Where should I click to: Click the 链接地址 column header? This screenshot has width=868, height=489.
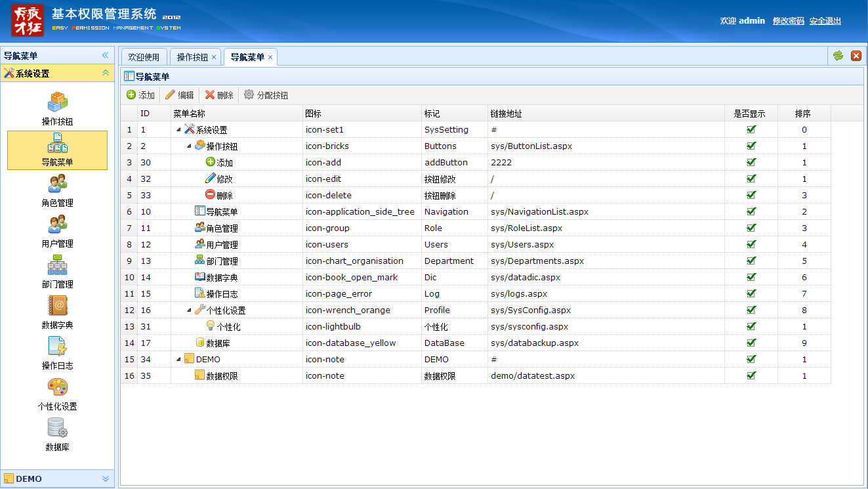(x=606, y=114)
